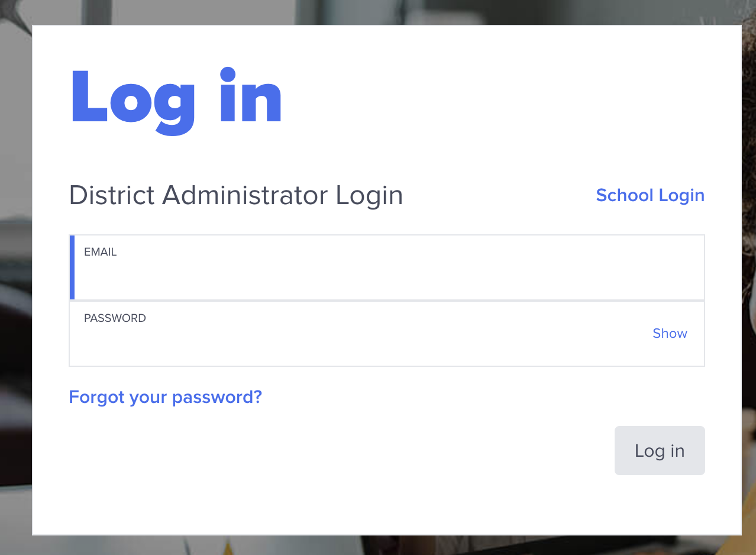The image size is (756, 555).
Task: Select the PASSWORD input field
Action: tap(387, 334)
